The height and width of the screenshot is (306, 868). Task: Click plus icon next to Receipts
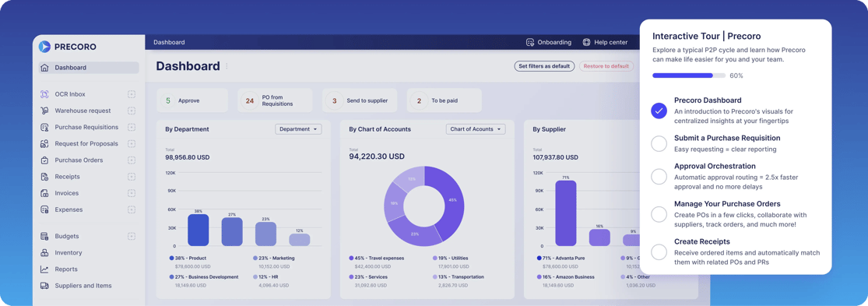point(132,177)
